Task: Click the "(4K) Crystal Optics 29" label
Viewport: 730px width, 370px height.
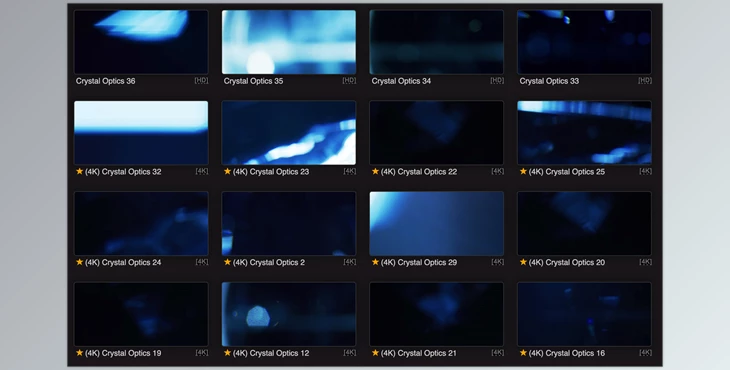Action: pos(419,262)
